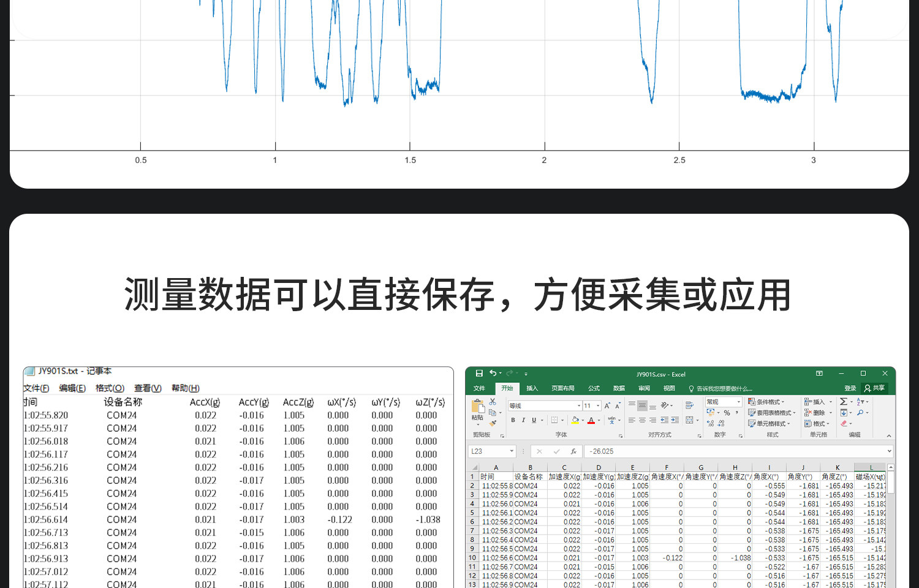Apply center horizontal alignment in Excel
Viewport: 919px width, 588px height.
(x=642, y=420)
